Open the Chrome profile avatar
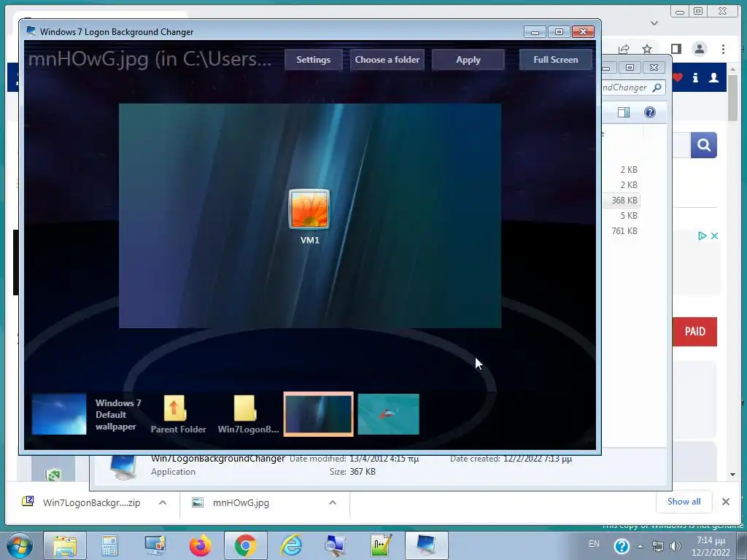Viewport: 747px width, 560px height. pos(700,49)
